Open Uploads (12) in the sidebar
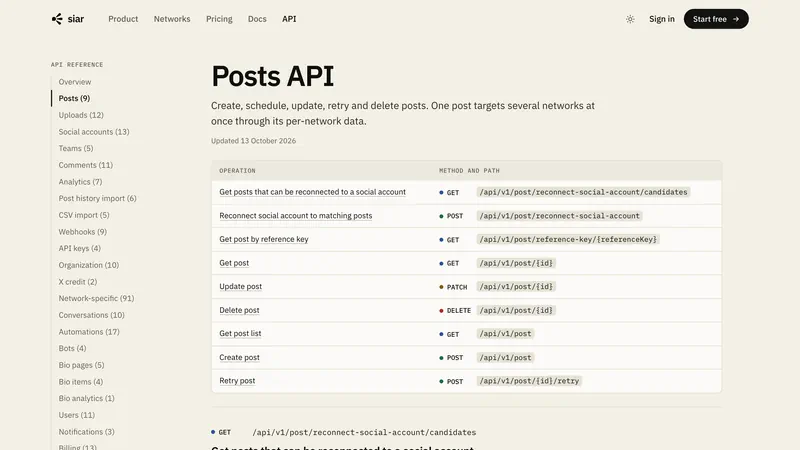The image size is (800, 450). tap(81, 115)
